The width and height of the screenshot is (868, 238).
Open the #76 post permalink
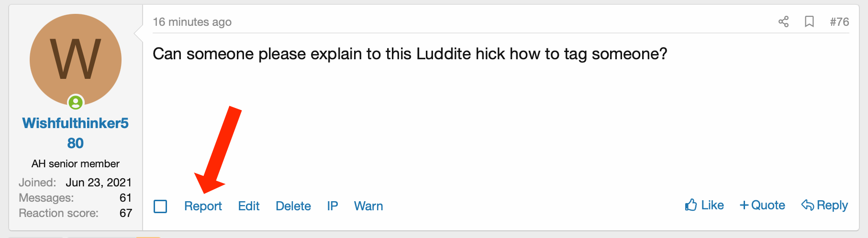click(x=839, y=22)
